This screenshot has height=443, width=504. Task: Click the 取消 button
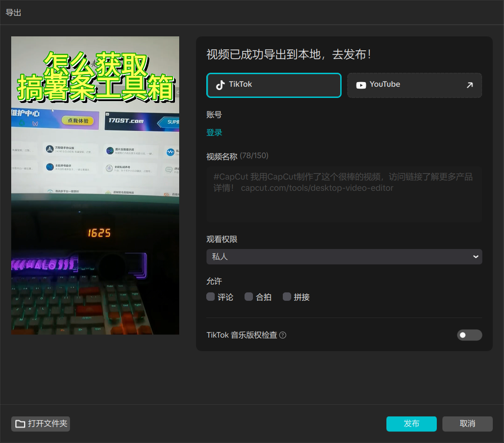(467, 423)
